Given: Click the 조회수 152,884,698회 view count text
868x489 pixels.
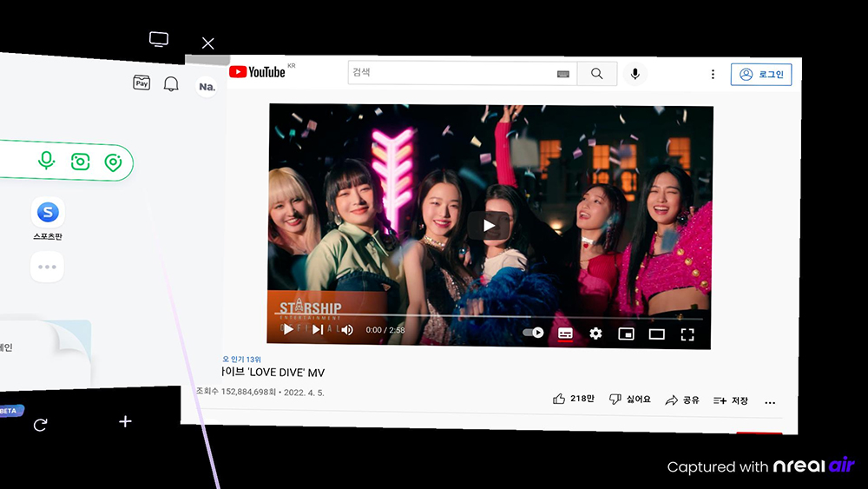Looking at the screenshot, I should [236, 391].
